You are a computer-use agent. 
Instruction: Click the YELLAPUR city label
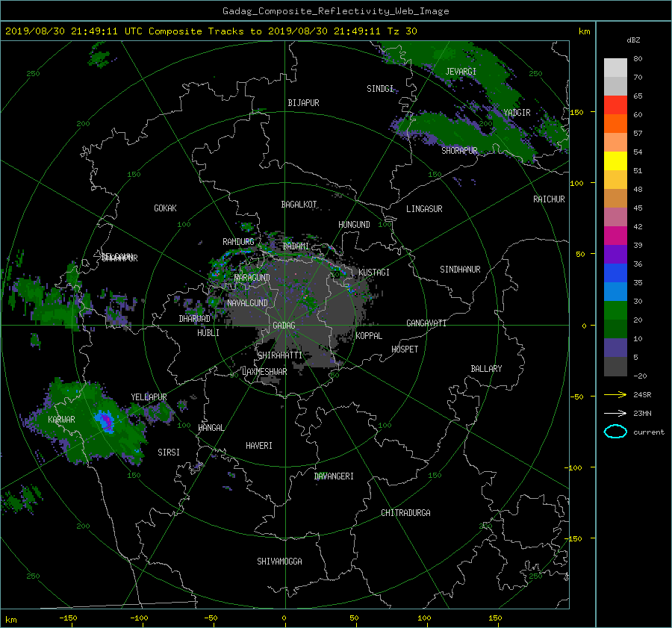[x=149, y=397]
